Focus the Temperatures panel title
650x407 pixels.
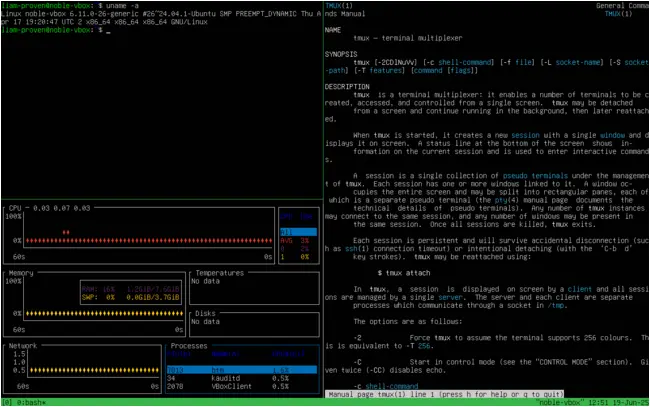220,273
